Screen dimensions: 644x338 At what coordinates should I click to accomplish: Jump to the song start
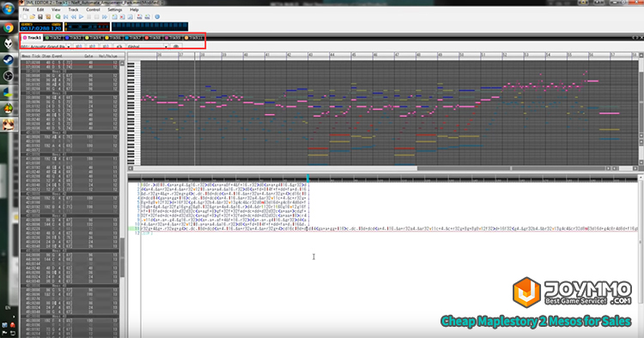pyautogui.click(x=66, y=17)
